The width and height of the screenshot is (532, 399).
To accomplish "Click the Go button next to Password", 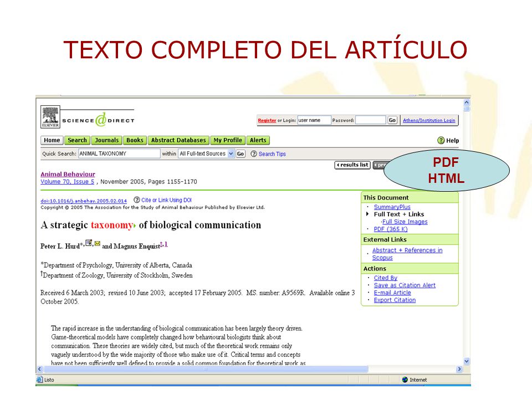I will (x=392, y=120).
